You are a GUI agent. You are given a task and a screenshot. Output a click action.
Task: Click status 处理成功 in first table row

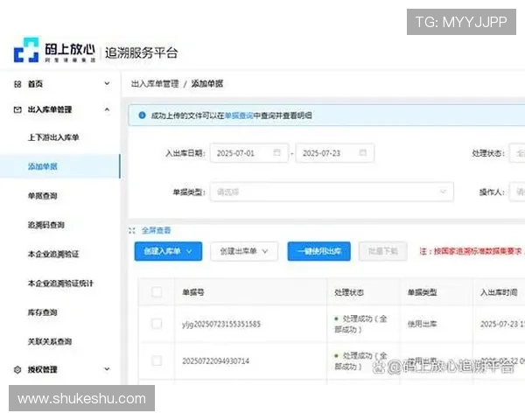pos(360,324)
